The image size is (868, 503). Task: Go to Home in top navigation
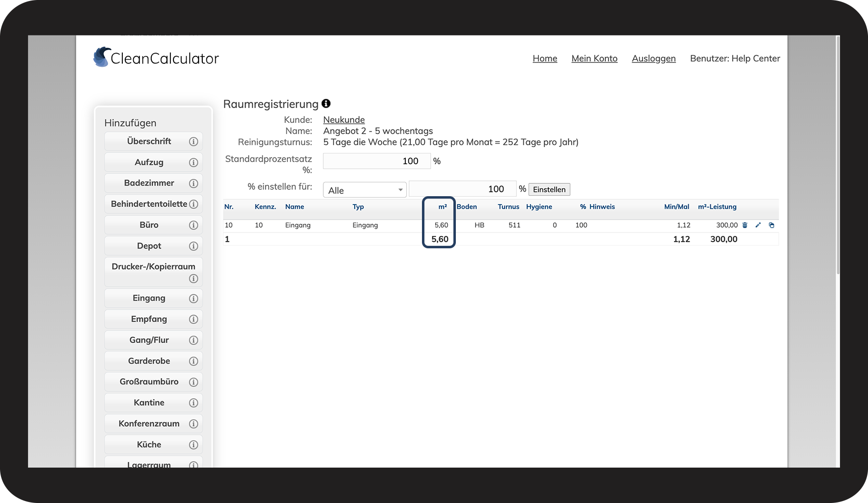tap(545, 59)
